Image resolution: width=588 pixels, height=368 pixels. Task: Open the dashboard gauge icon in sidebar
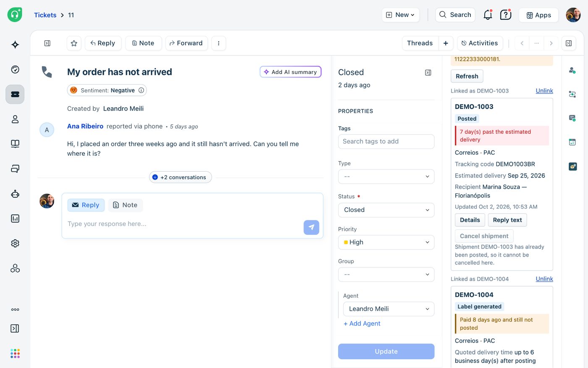[15, 69]
